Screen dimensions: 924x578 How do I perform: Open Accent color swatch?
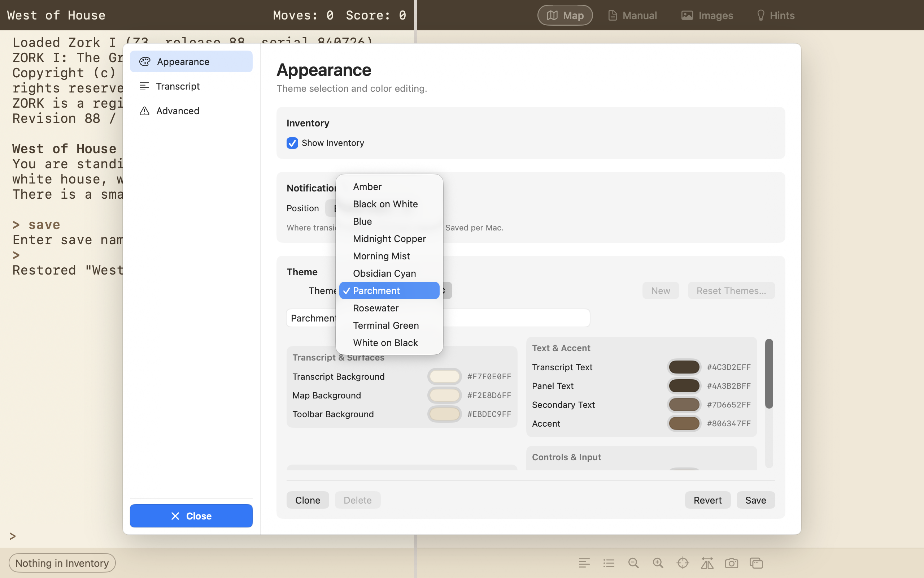(684, 423)
